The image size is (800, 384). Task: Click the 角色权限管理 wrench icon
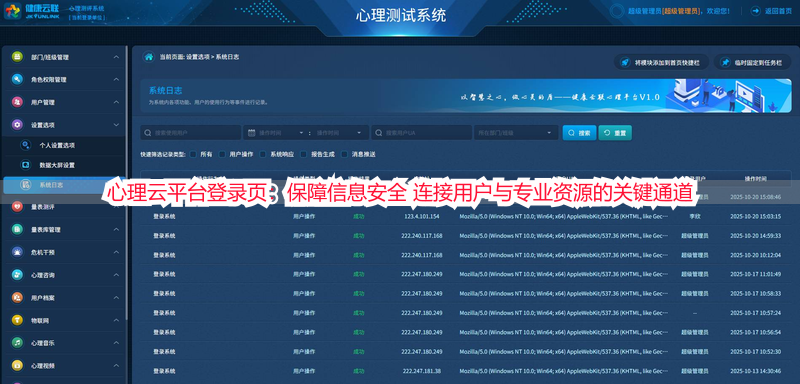(x=17, y=80)
